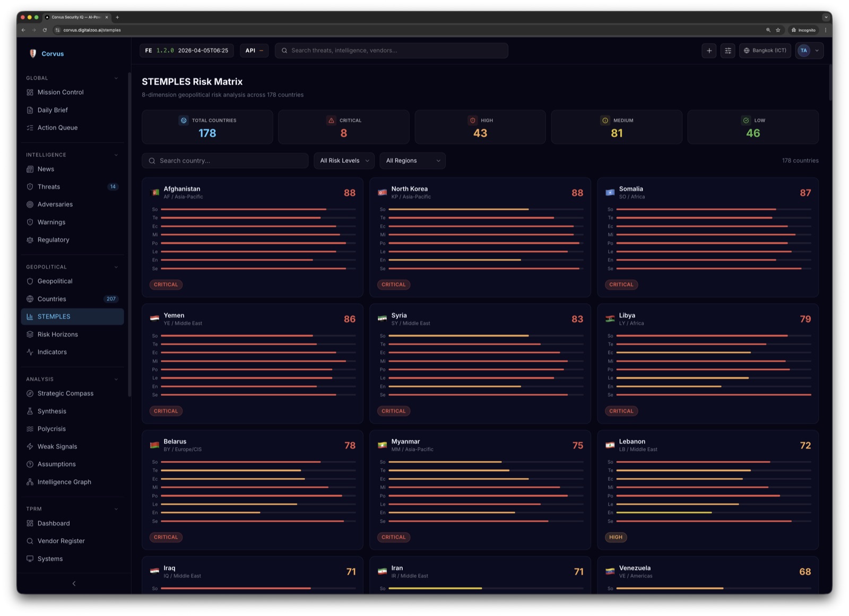Open the All Regions dropdown
The image size is (849, 616).
(413, 161)
